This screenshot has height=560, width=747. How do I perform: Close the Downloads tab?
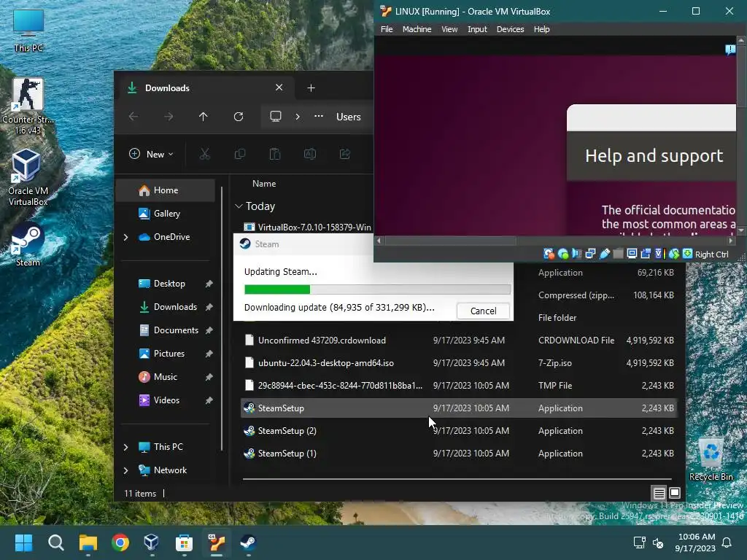(279, 87)
